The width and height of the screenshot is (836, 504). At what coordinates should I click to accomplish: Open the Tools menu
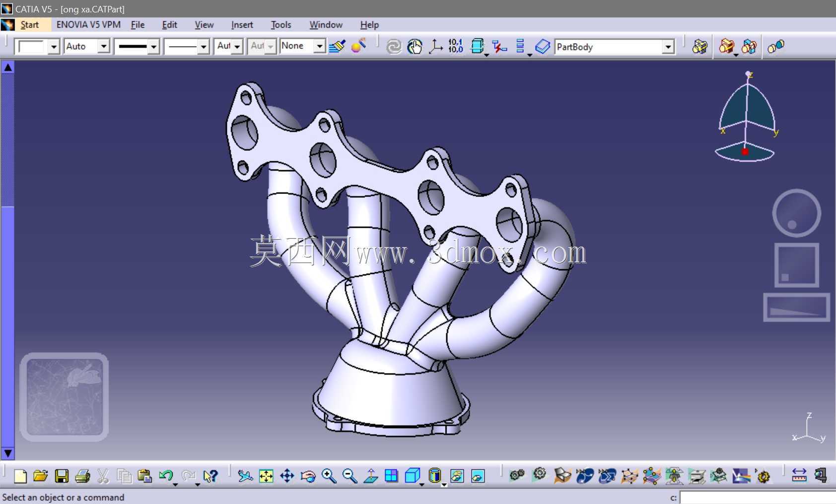click(x=281, y=25)
